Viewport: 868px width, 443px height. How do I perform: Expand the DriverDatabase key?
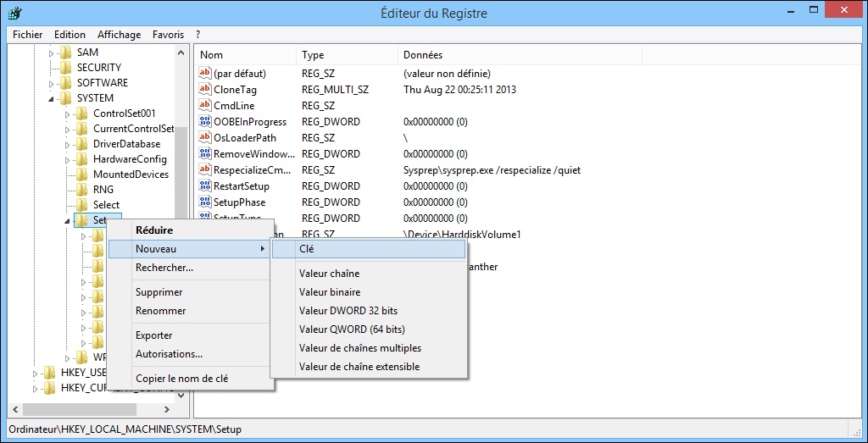tap(68, 144)
